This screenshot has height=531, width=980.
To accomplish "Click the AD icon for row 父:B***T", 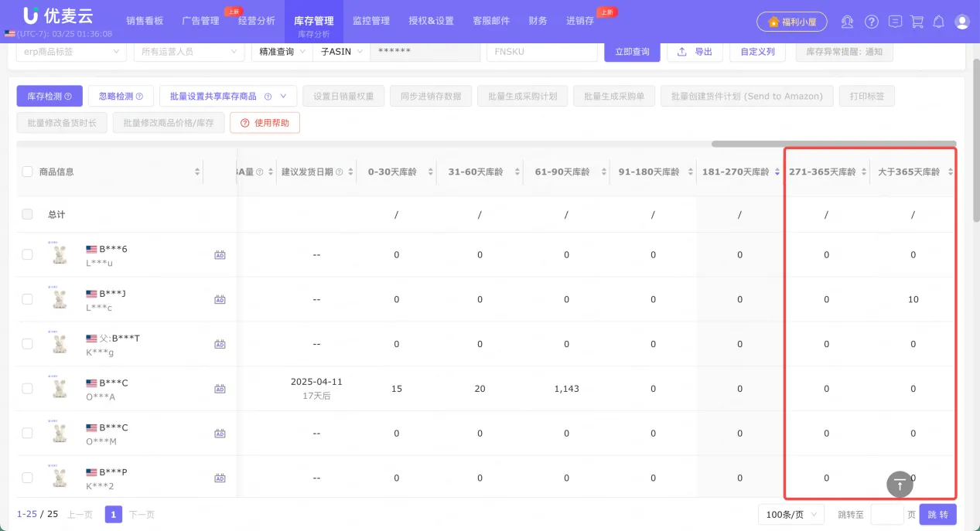I will [x=220, y=344].
